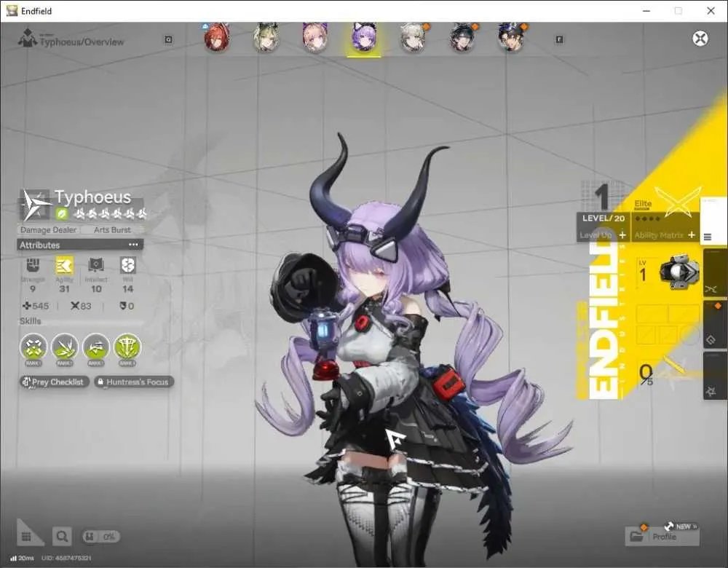Open the third skill icon under Skills
728x568 pixels.
coord(95,347)
